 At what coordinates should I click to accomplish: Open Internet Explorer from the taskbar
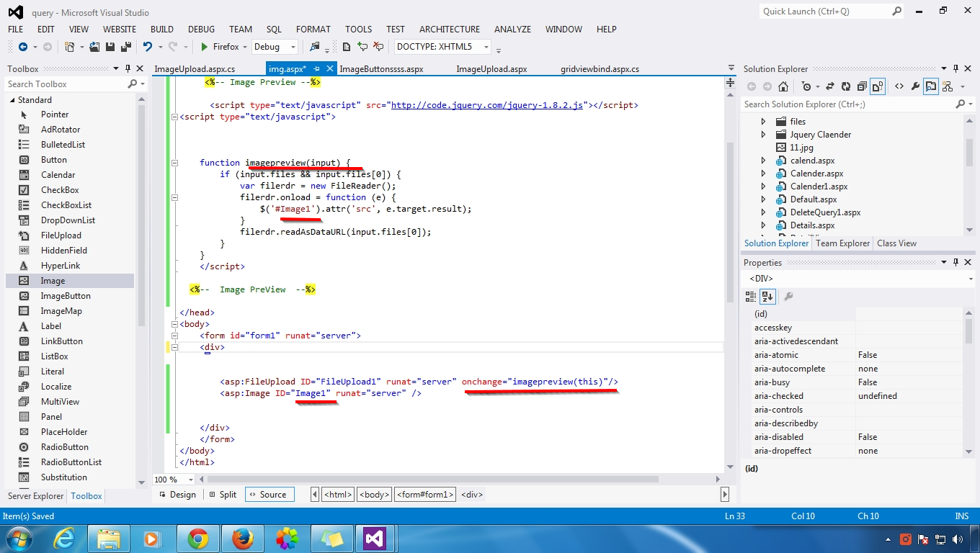tap(65, 539)
